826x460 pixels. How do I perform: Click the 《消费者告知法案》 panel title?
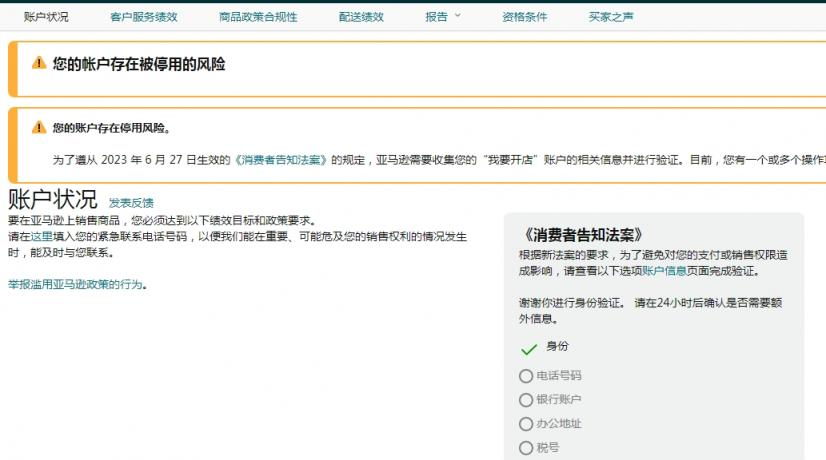(x=582, y=234)
